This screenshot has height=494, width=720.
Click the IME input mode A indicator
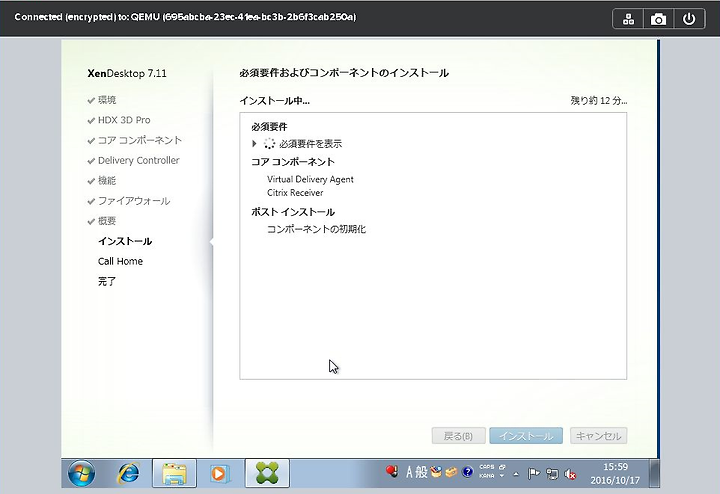[410, 472]
